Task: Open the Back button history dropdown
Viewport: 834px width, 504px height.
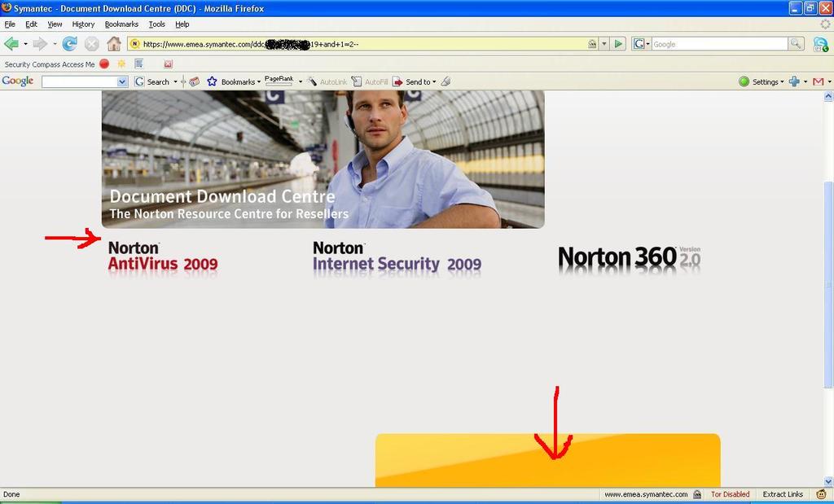Action: click(25, 44)
